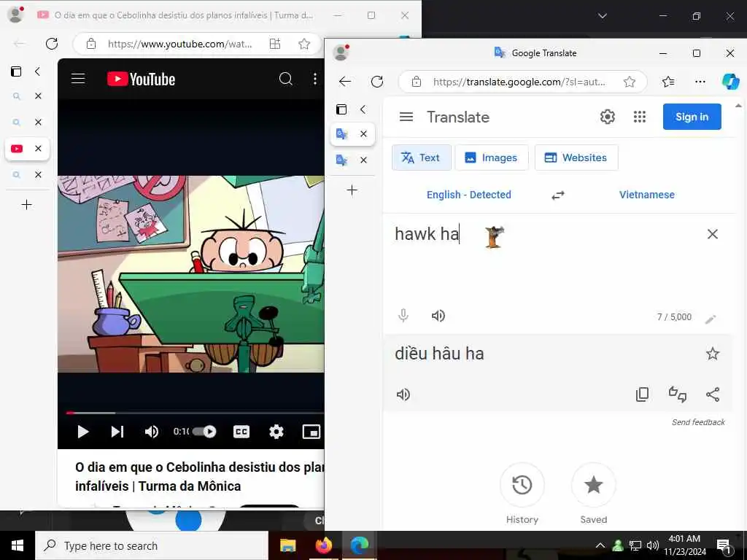Swap source and target languages
The image size is (747, 560).
(558, 195)
